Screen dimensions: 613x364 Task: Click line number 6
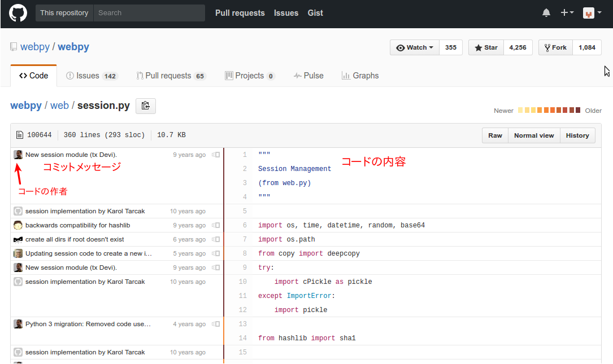coord(245,225)
